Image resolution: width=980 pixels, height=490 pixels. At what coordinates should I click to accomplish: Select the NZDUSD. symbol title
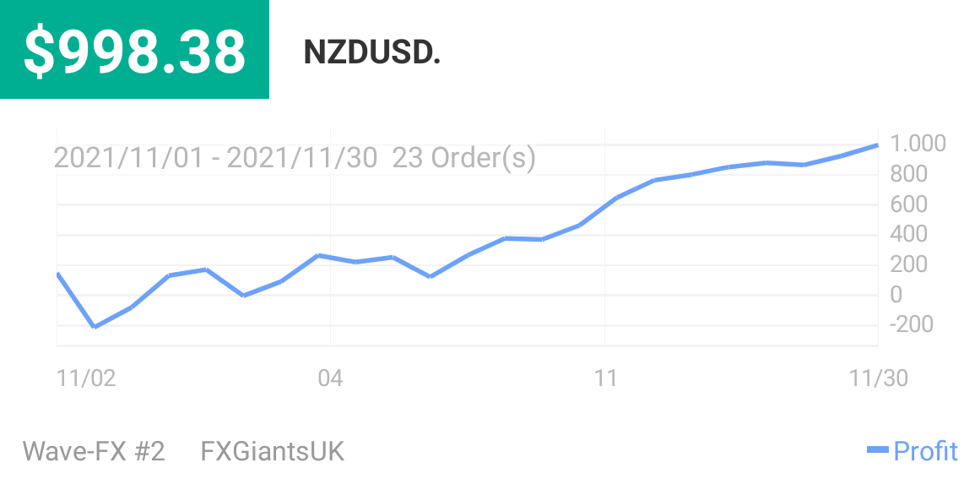(372, 52)
